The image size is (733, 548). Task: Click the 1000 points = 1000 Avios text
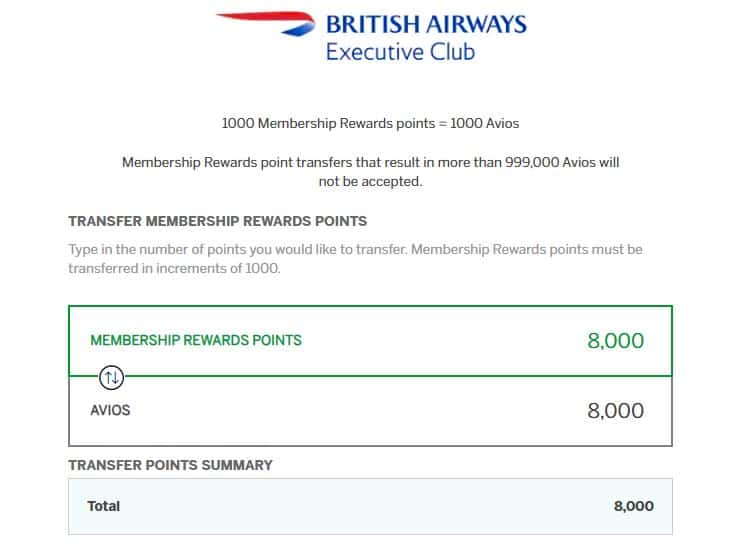370,123
